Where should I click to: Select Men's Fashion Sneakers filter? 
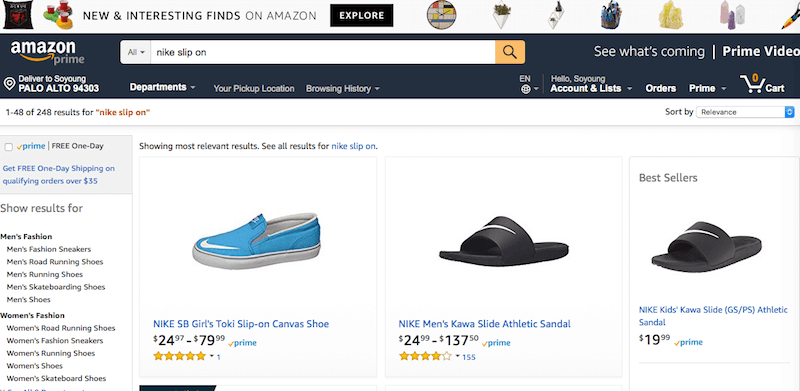click(49, 249)
